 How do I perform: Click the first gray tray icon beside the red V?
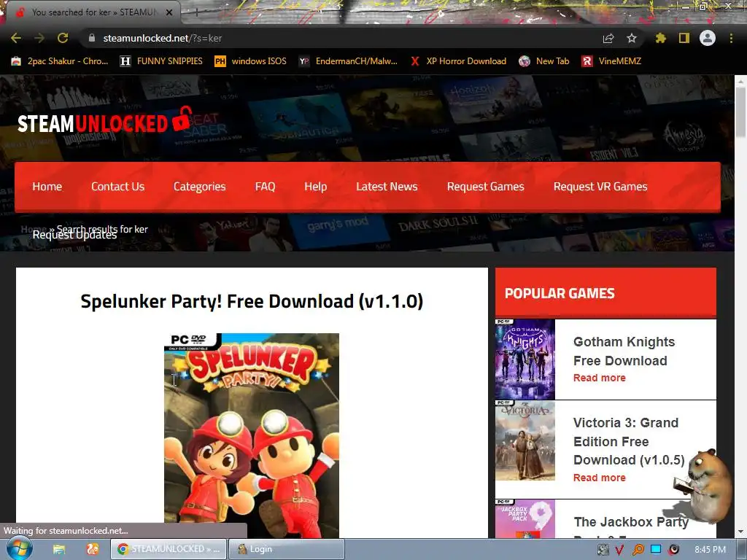click(603, 550)
